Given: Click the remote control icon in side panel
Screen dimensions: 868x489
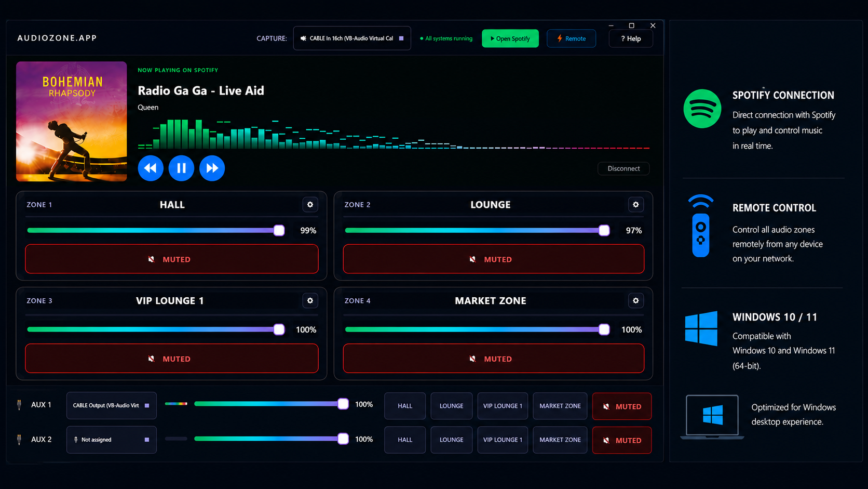Looking at the screenshot, I should (x=700, y=226).
